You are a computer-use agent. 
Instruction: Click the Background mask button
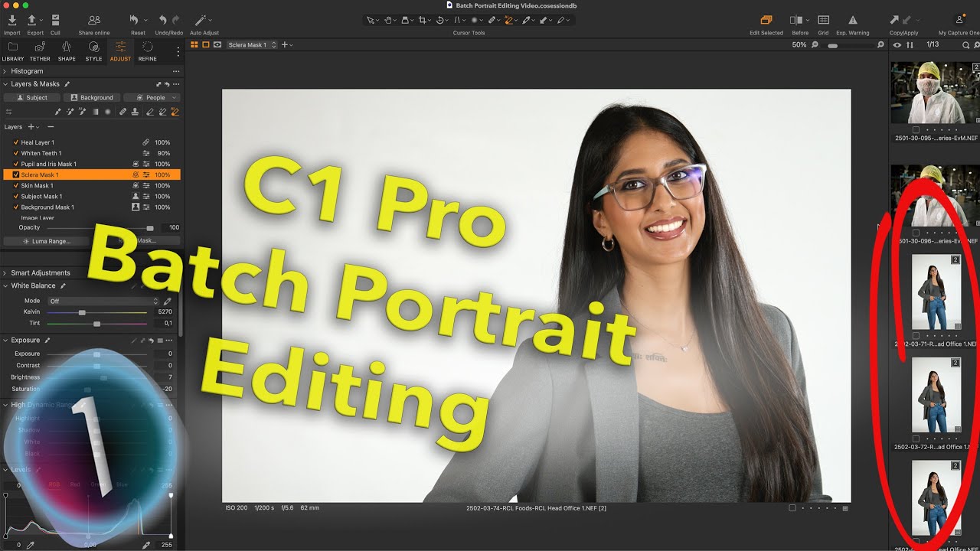coord(91,97)
